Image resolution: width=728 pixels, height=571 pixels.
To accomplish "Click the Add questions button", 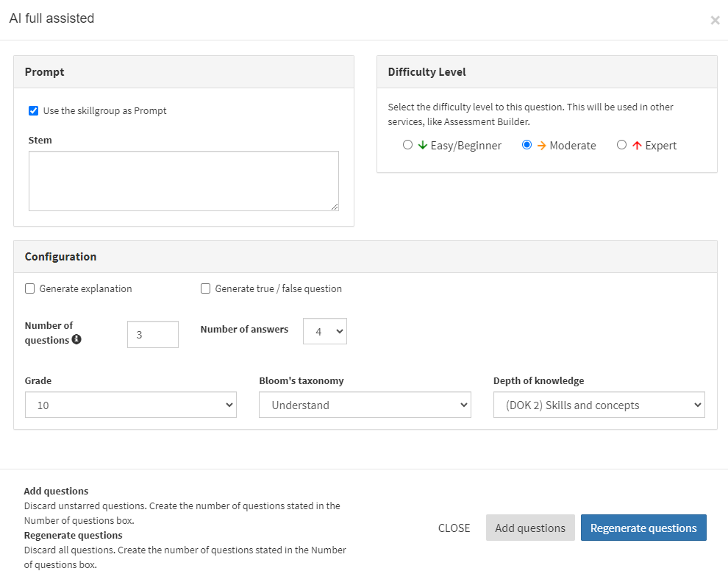I will pyautogui.click(x=530, y=528).
